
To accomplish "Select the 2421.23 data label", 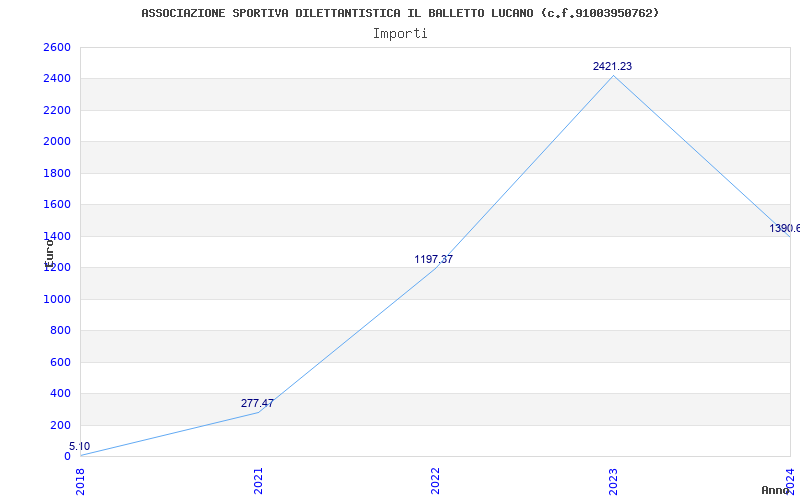I will pyautogui.click(x=612, y=66).
